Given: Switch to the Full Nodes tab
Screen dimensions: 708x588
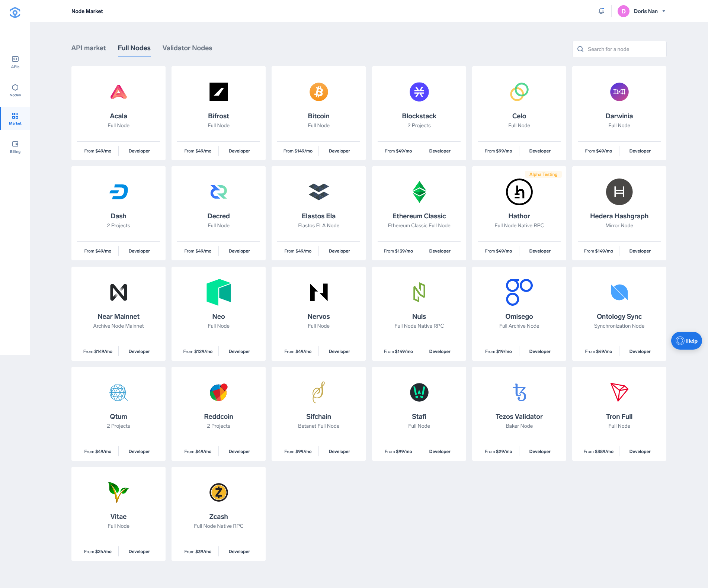Looking at the screenshot, I should point(134,48).
